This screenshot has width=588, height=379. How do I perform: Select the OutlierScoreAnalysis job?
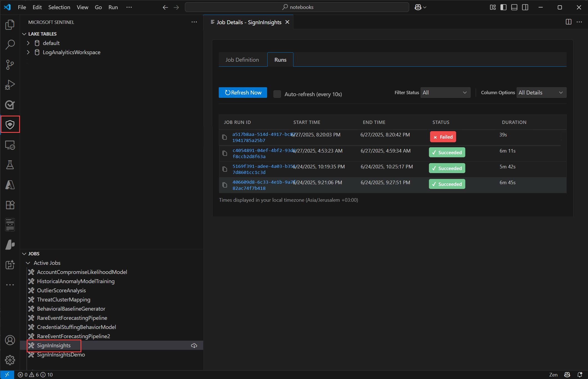click(x=61, y=290)
